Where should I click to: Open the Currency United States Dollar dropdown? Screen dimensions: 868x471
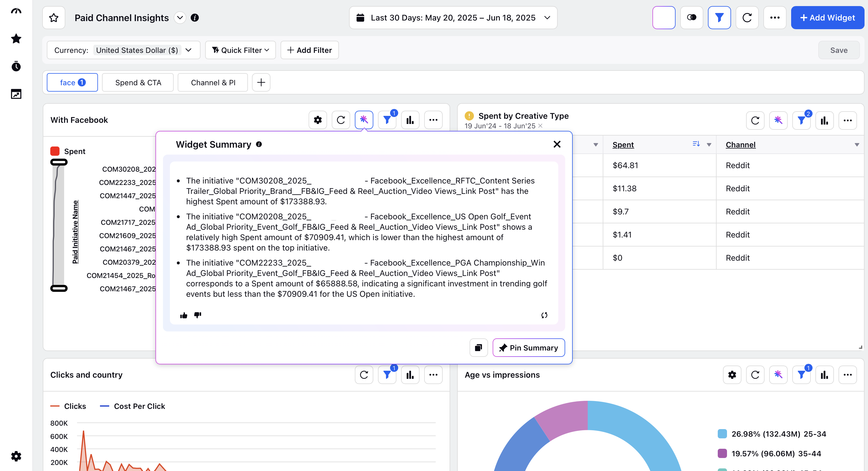point(124,50)
